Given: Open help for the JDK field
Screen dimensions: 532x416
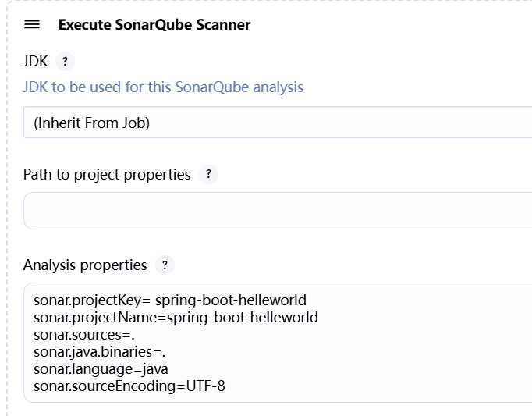Looking at the screenshot, I should click(x=66, y=61).
